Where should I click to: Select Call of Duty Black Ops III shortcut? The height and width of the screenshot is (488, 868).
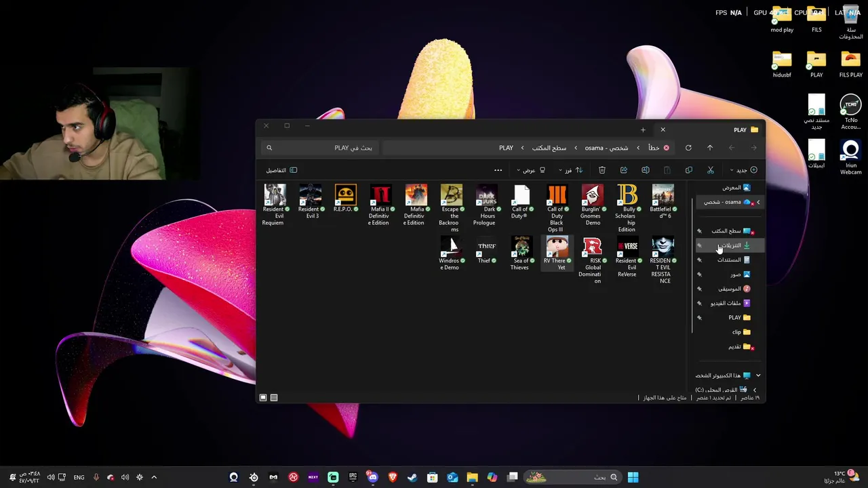coord(557,208)
